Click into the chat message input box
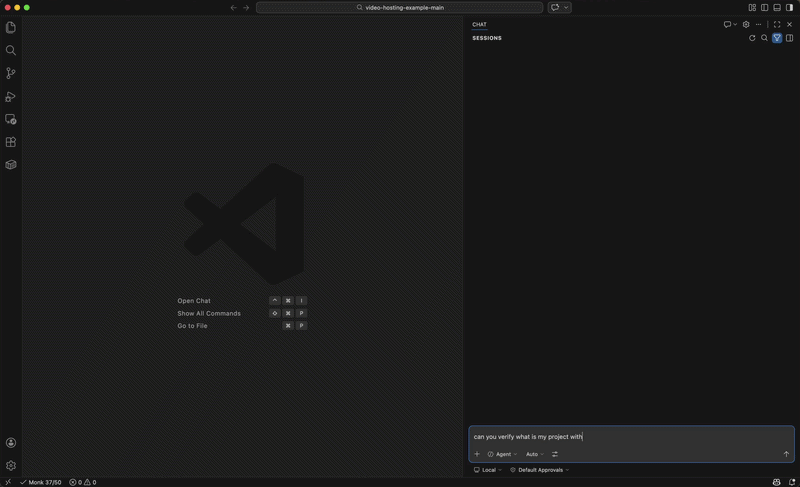This screenshot has height=487, width=800. click(x=631, y=437)
